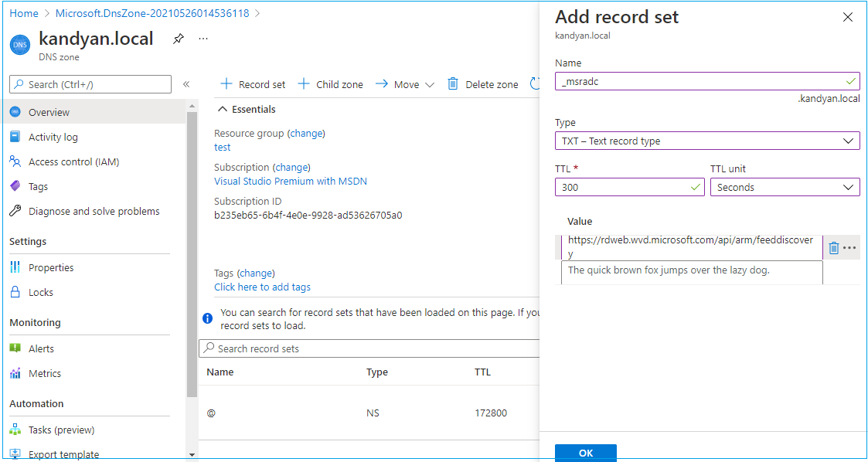The width and height of the screenshot is (868, 462).
Task: Select Diagnose and solve problems
Action: (x=94, y=212)
